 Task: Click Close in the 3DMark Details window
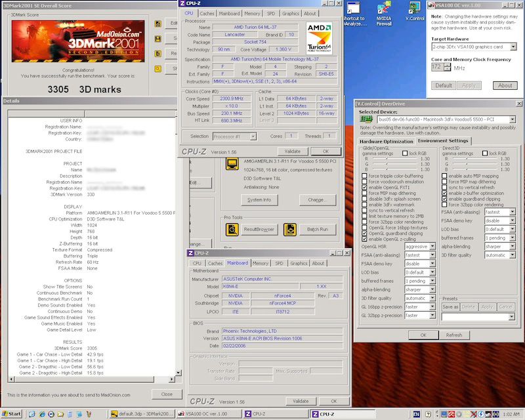point(167,394)
